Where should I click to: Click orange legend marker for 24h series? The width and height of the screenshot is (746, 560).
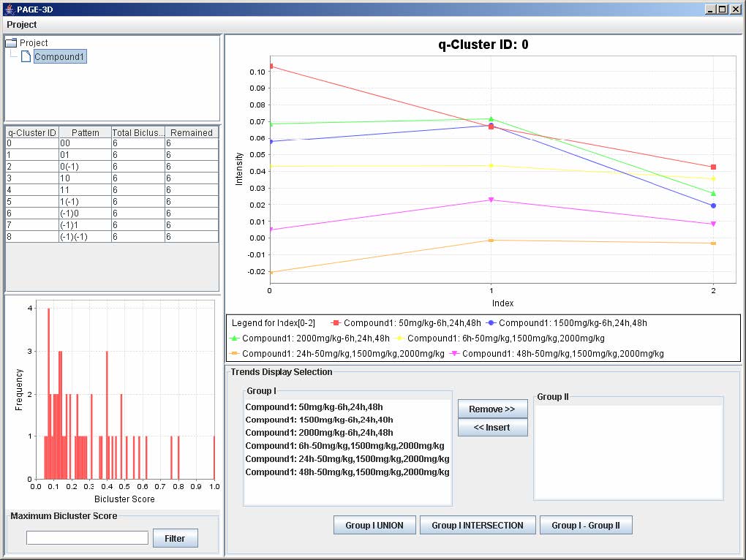(x=234, y=354)
